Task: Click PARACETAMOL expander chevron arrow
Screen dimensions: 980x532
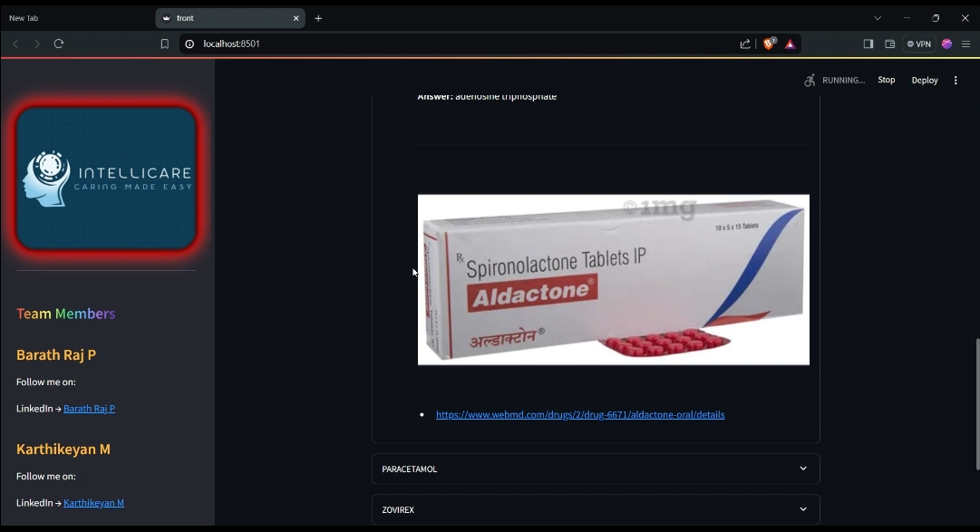Action: pos(803,469)
